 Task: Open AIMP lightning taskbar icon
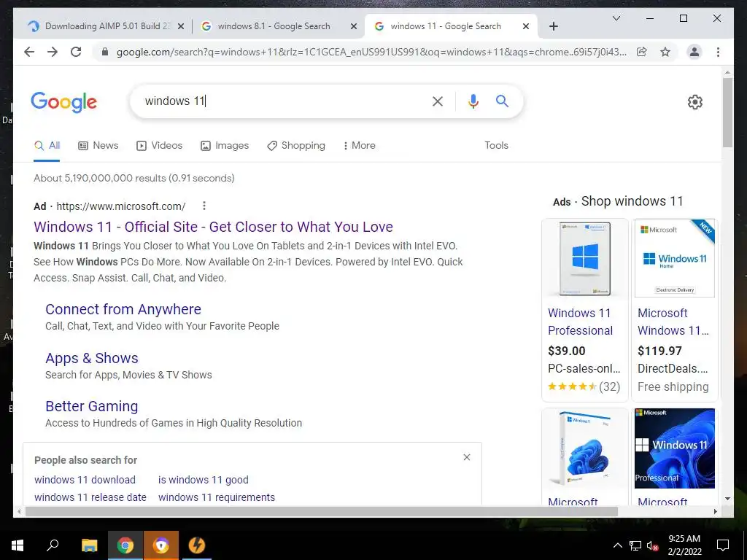[196, 545]
